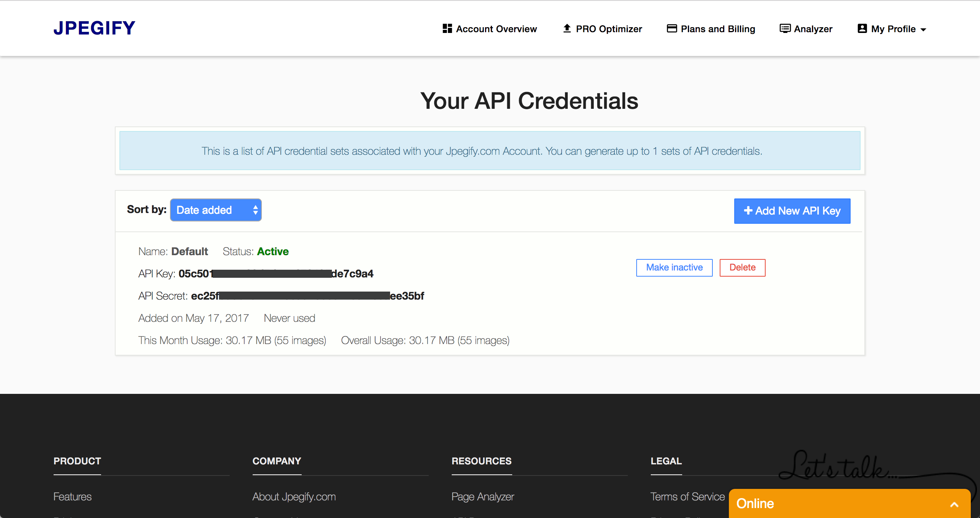Delete the Default API key
This screenshot has height=518, width=980.
coord(742,267)
